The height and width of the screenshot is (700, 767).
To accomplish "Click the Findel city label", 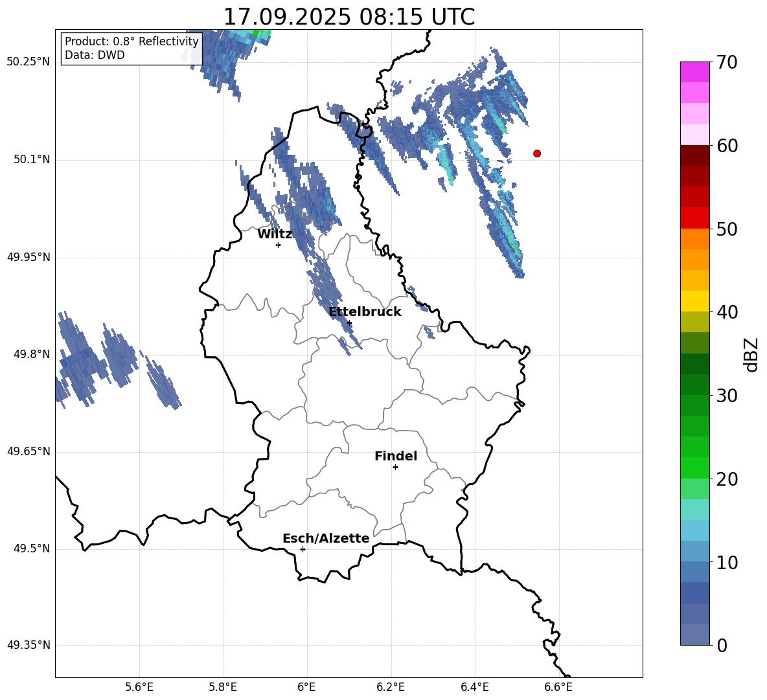I will (x=396, y=456).
